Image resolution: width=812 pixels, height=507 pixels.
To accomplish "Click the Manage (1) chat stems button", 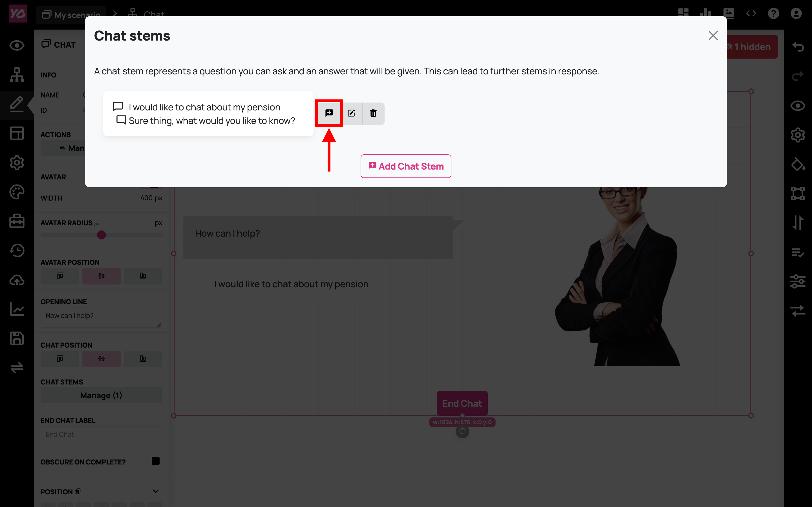I will pyautogui.click(x=101, y=395).
